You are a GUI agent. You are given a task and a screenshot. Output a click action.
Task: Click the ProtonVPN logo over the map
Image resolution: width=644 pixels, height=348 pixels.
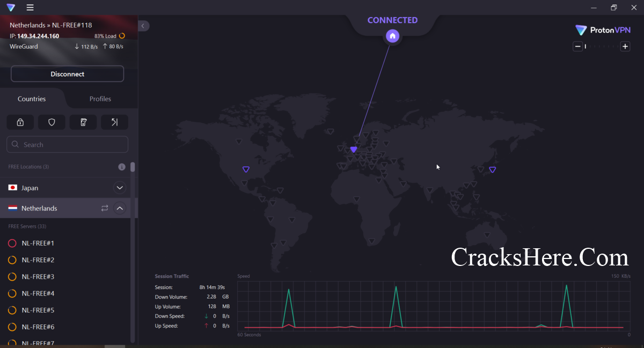point(602,30)
